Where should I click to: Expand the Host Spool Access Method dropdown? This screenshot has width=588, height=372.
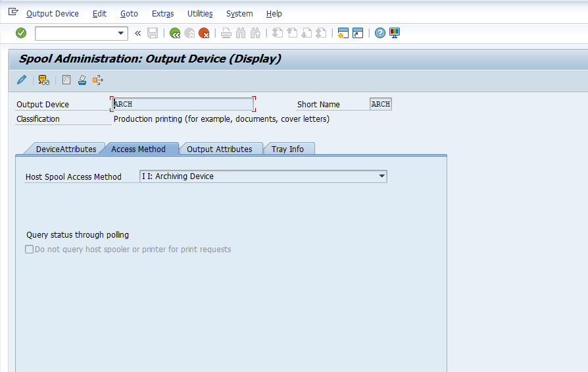coord(381,176)
